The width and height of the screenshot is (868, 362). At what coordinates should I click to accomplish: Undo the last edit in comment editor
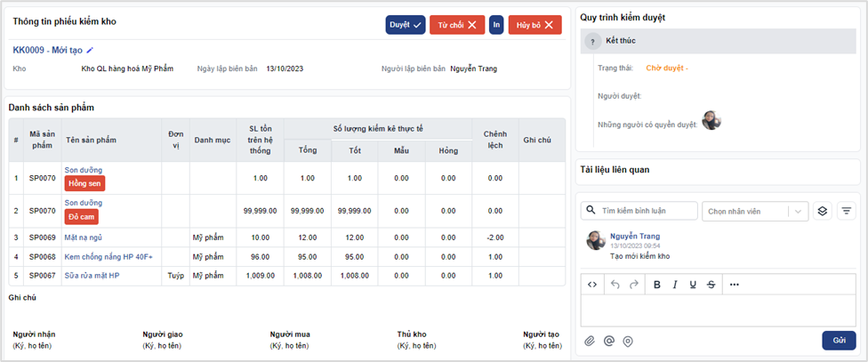pos(615,285)
